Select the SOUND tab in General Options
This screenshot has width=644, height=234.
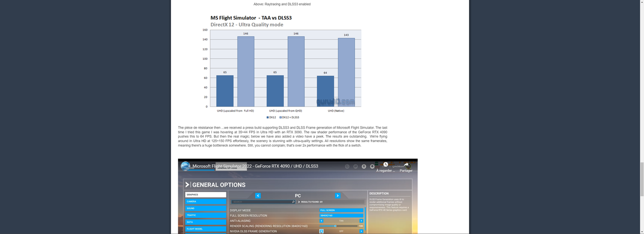(x=205, y=208)
